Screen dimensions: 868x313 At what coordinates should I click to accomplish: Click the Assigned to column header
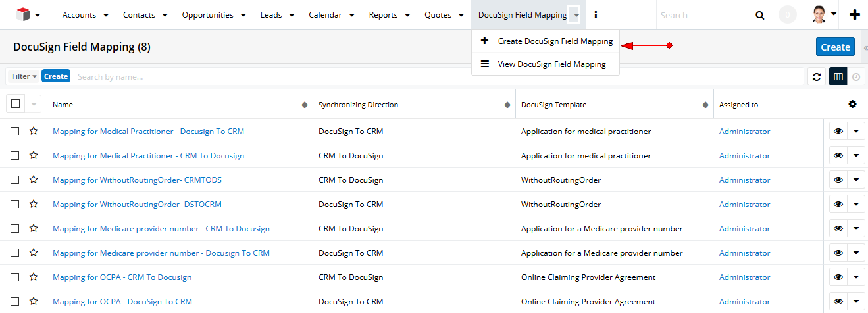click(738, 105)
